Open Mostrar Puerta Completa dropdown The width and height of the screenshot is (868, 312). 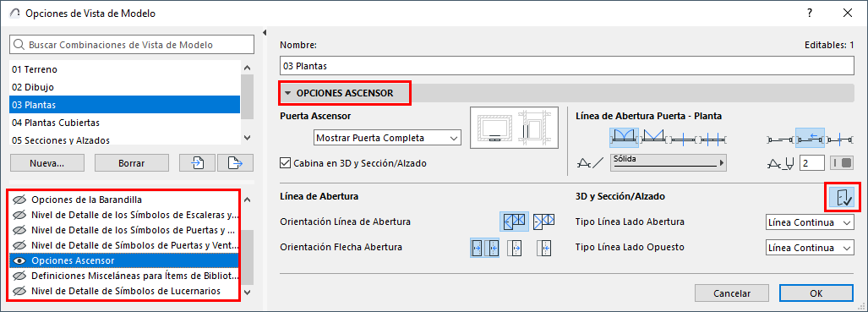pyautogui.click(x=387, y=138)
